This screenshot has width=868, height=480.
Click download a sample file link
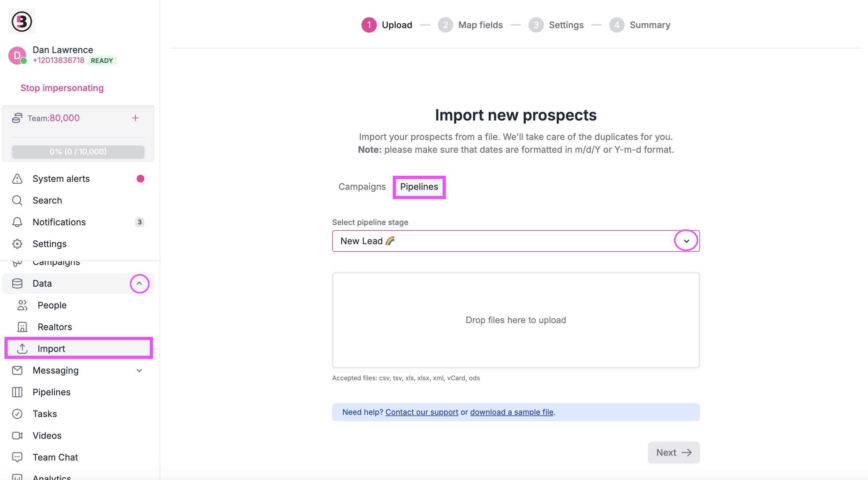(512, 412)
